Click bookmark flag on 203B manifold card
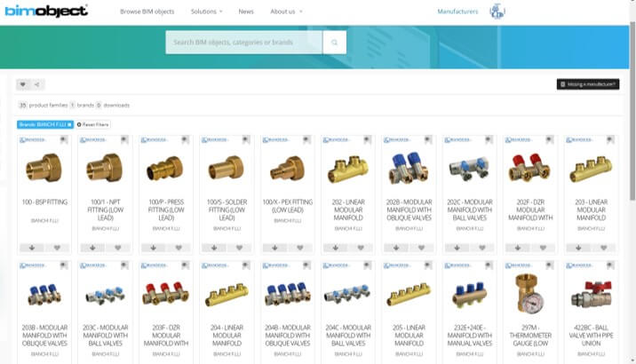This screenshot has width=636, height=364. 64,265
